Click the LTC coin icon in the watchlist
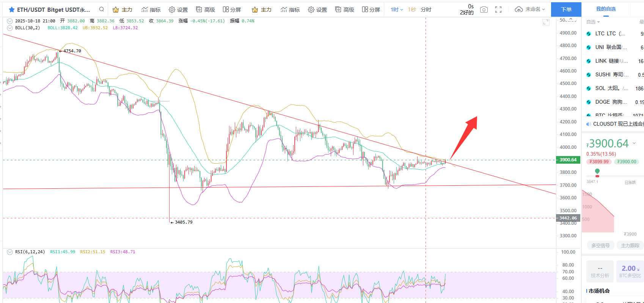This screenshot has height=303, width=644. pos(589,34)
